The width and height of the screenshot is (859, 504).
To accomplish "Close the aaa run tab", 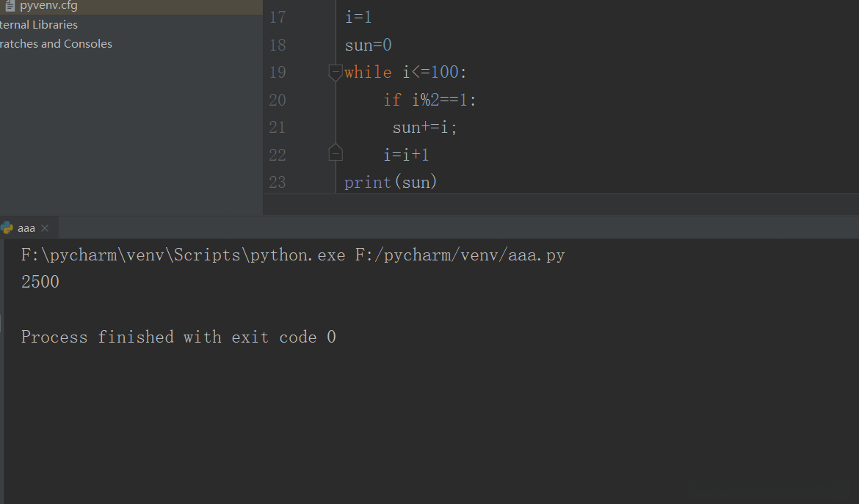I will [45, 228].
